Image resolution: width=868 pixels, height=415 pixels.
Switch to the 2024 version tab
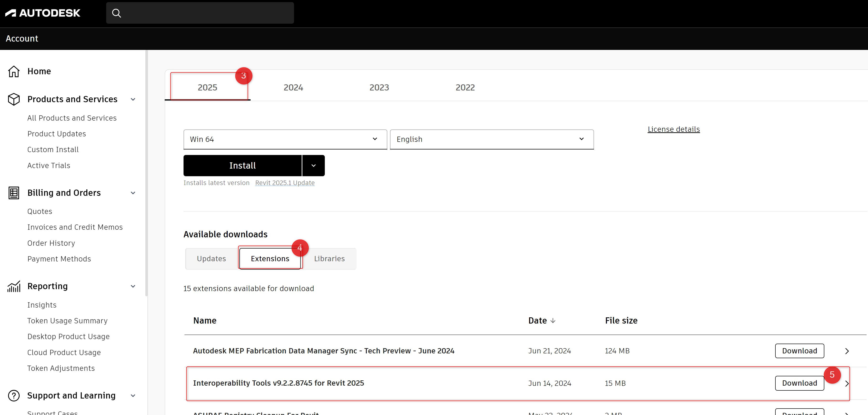point(293,88)
